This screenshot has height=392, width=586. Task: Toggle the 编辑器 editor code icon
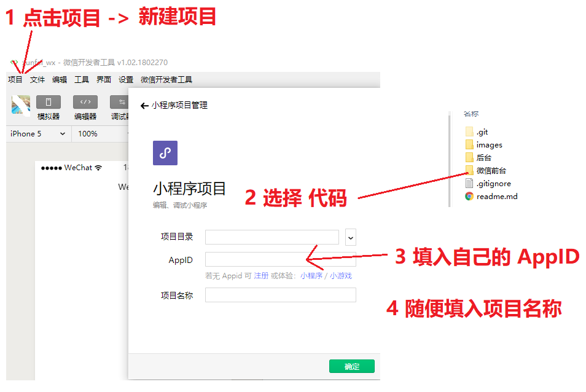point(85,102)
